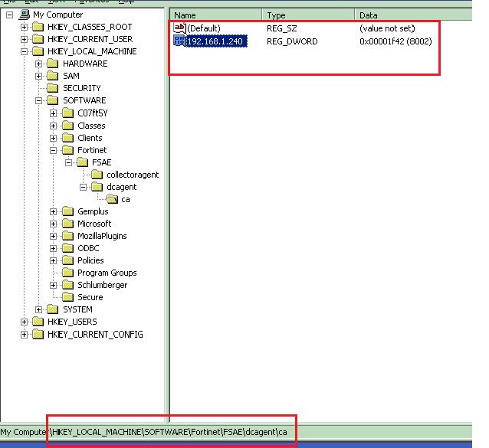Screen dimensions: 489x448
Task: Expand the C07ft5Y key
Action: coord(54,113)
